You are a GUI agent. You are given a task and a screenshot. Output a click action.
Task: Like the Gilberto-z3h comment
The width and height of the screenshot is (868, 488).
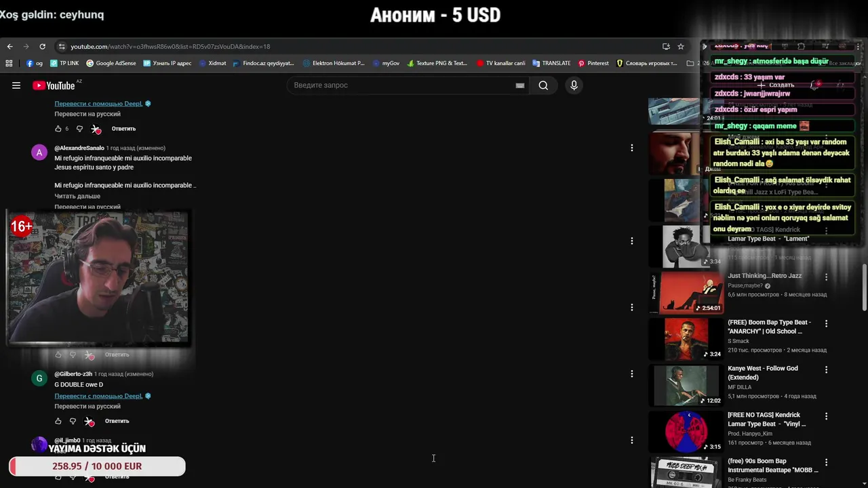click(58, 421)
